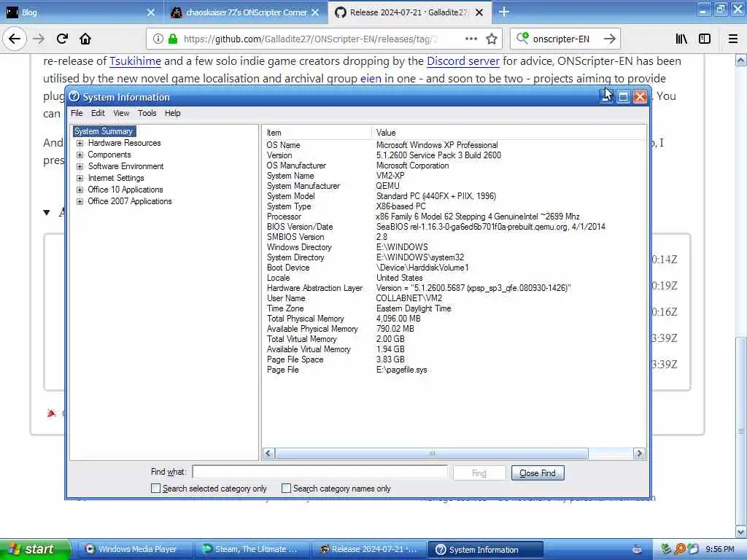Maximize the System Information window

pyautogui.click(x=623, y=97)
